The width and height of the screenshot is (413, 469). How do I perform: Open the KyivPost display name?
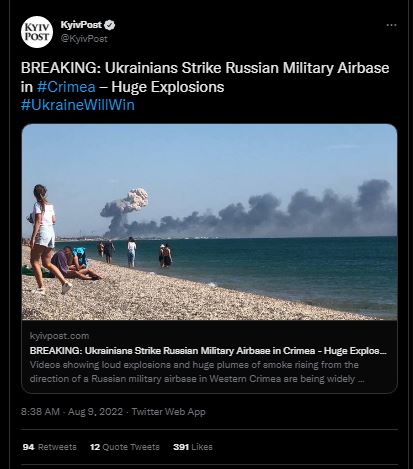pos(81,25)
